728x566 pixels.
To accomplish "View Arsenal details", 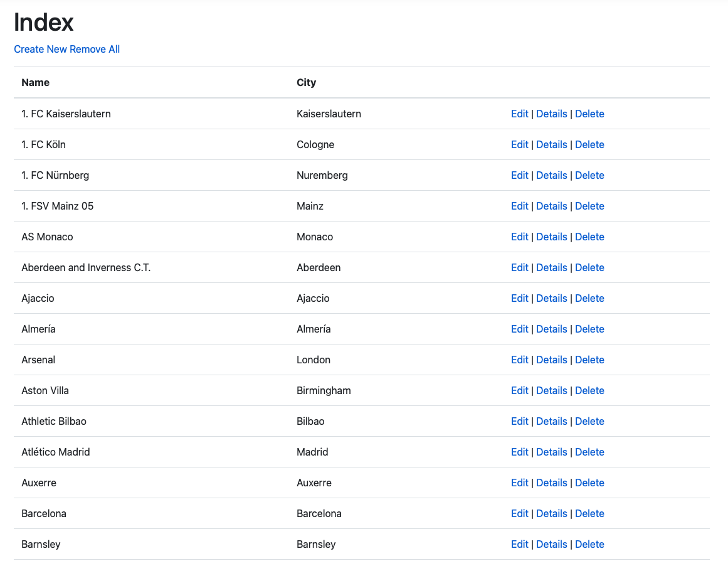I will point(552,360).
